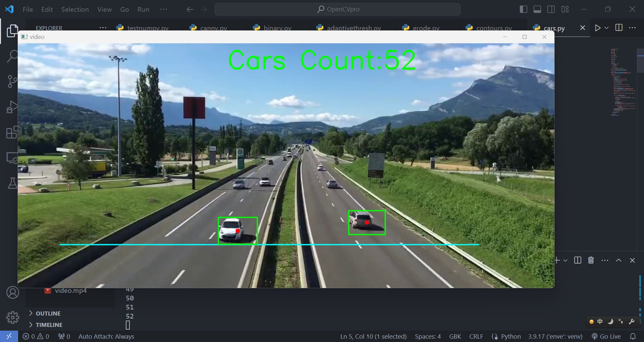
Task: Click the editor minimap scrollbar
Action: (x=640, y=60)
